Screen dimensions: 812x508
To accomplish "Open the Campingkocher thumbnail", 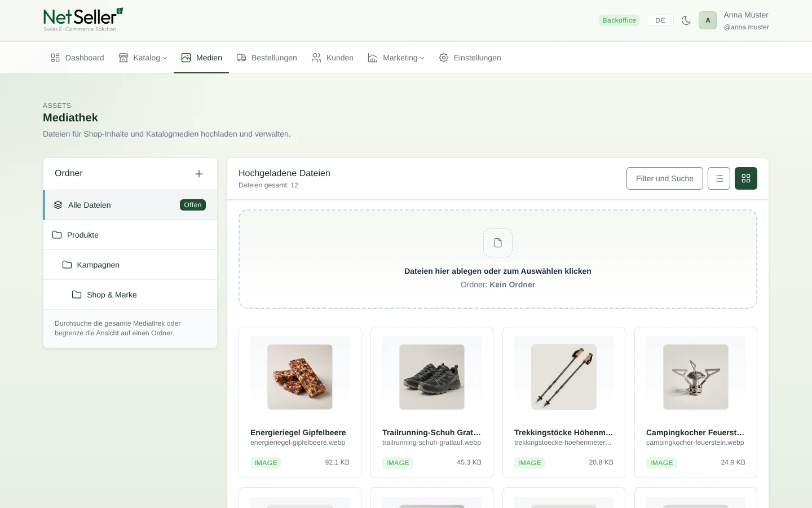I will [696, 377].
